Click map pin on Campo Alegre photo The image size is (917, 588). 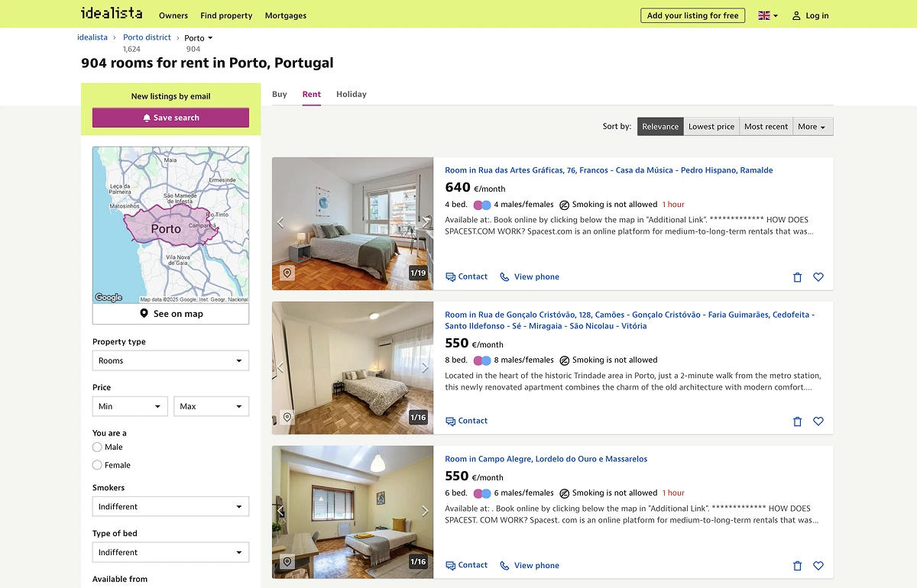click(287, 561)
